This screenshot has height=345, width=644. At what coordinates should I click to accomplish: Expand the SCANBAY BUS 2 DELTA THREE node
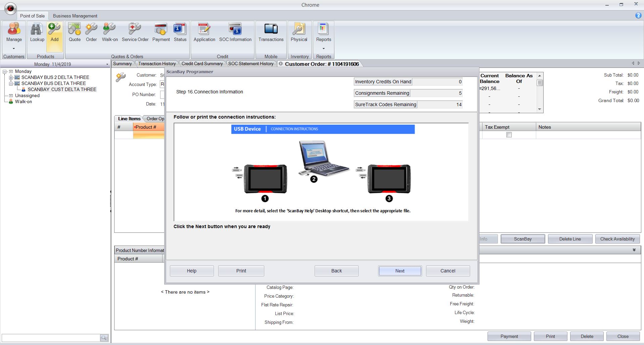click(11, 77)
